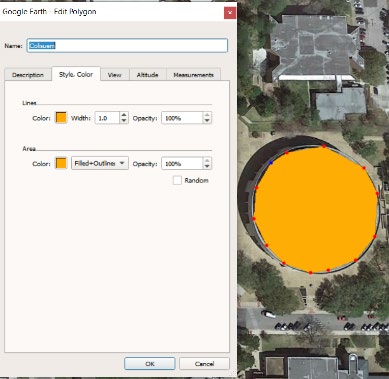Click the Cancel button
Screen dimensions: 389x379
[204, 364]
